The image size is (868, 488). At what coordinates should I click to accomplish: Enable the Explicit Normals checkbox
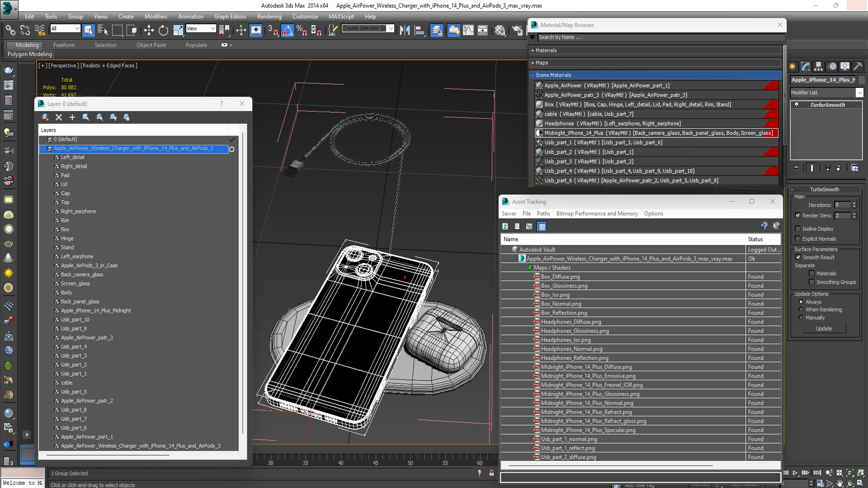pyautogui.click(x=797, y=239)
